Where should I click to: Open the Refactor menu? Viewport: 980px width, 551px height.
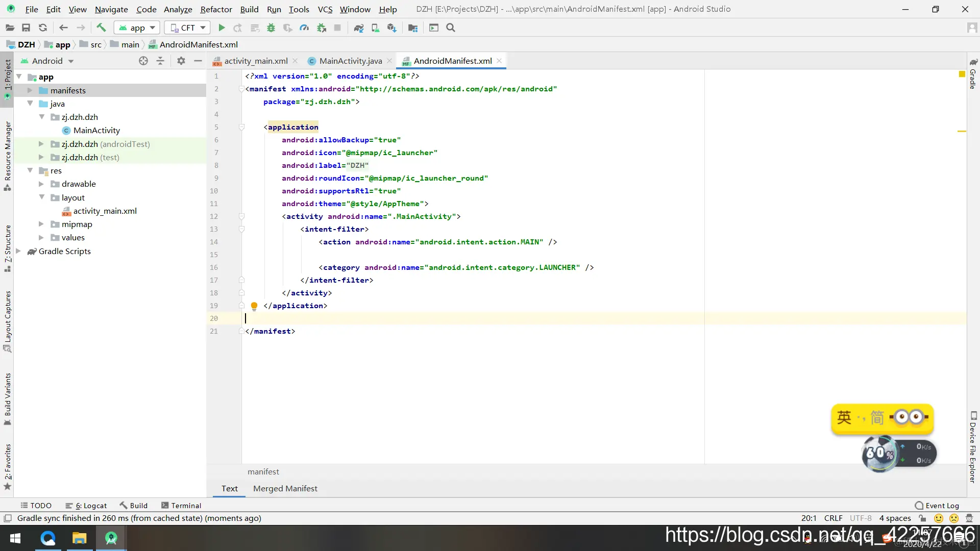pyautogui.click(x=216, y=9)
